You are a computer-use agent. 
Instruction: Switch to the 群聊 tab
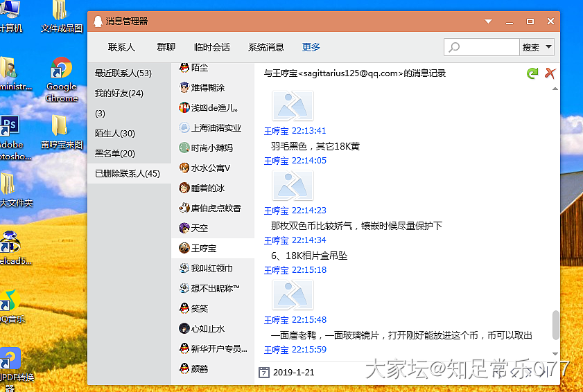[166, 47]
